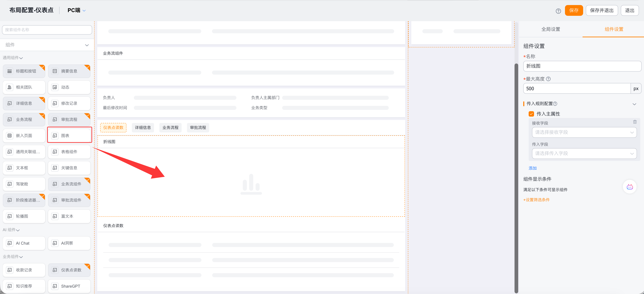644x294 pixels.
Task: Select the 图表 chart component
Action: 69,135
